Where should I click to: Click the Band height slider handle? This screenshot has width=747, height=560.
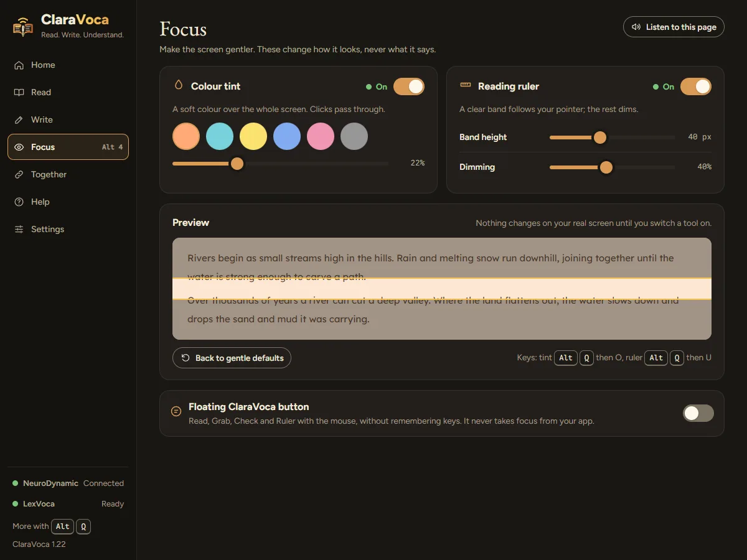(x=600, y=137)
